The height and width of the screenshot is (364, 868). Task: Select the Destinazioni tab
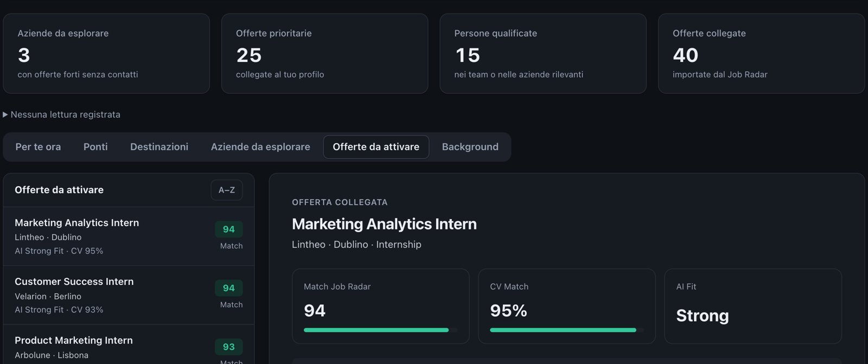(159, 147)
